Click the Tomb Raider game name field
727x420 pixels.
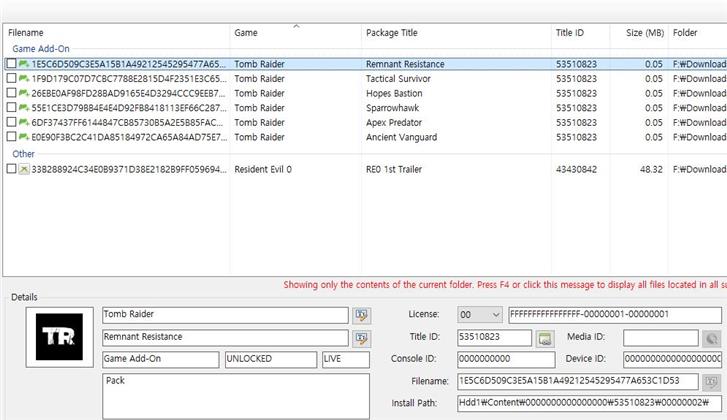tap(225, 315)
